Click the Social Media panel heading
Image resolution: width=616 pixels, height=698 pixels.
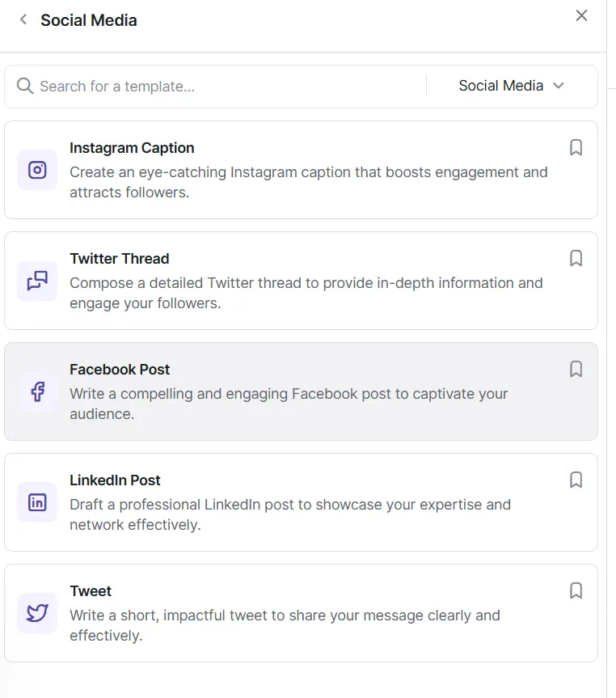coord(89,20)
